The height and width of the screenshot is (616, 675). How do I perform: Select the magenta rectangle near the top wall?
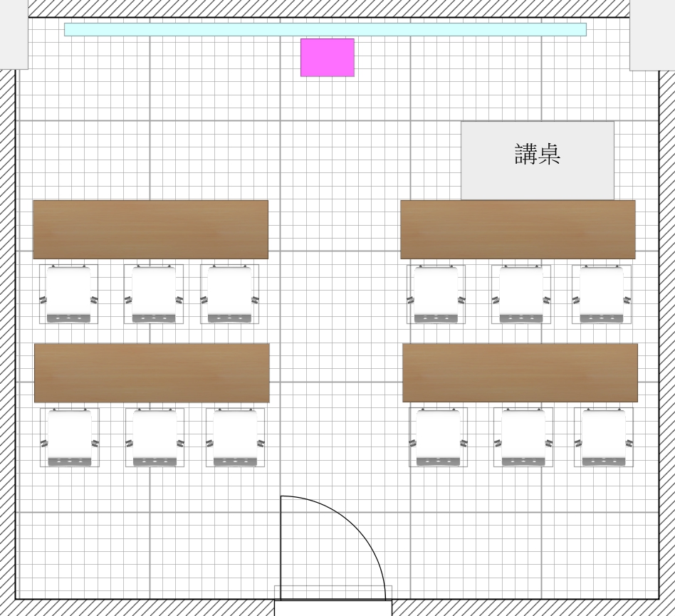pyautogui.click(x=327, y=57)
